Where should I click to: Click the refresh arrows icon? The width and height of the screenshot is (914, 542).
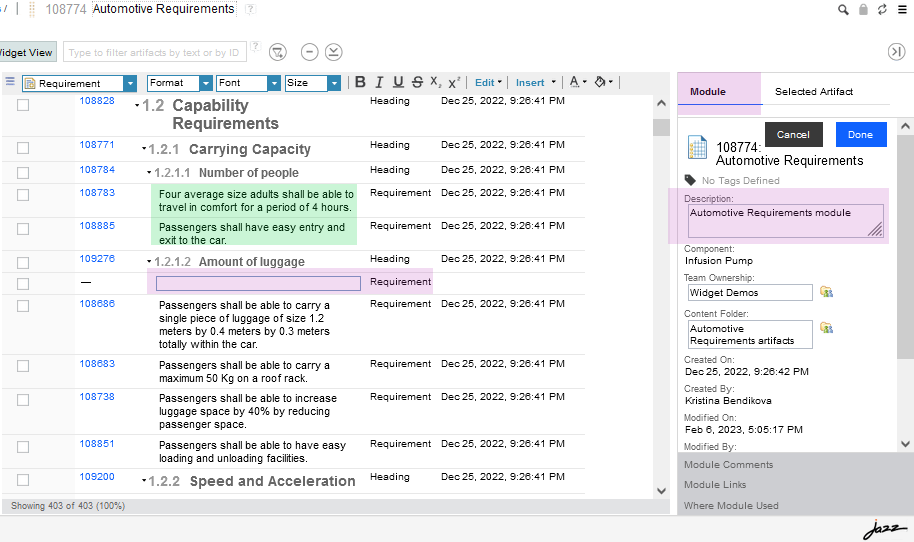pos(882,9)
